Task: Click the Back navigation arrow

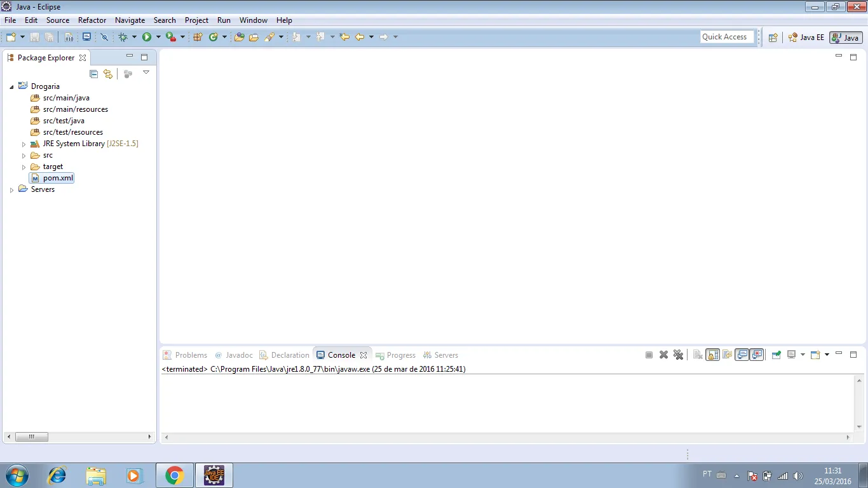Action: tap(360, 37)
